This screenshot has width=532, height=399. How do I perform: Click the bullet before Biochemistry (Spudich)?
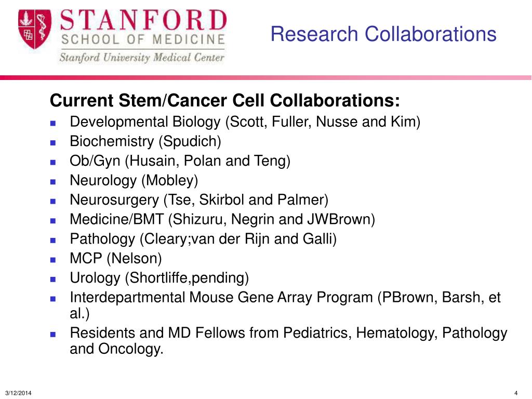click(x=52, y=143)
